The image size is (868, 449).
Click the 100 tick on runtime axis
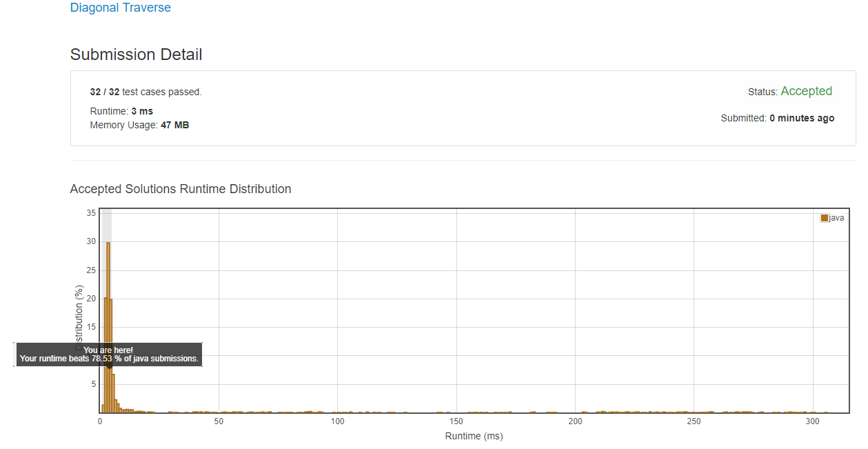coord(338,421)
